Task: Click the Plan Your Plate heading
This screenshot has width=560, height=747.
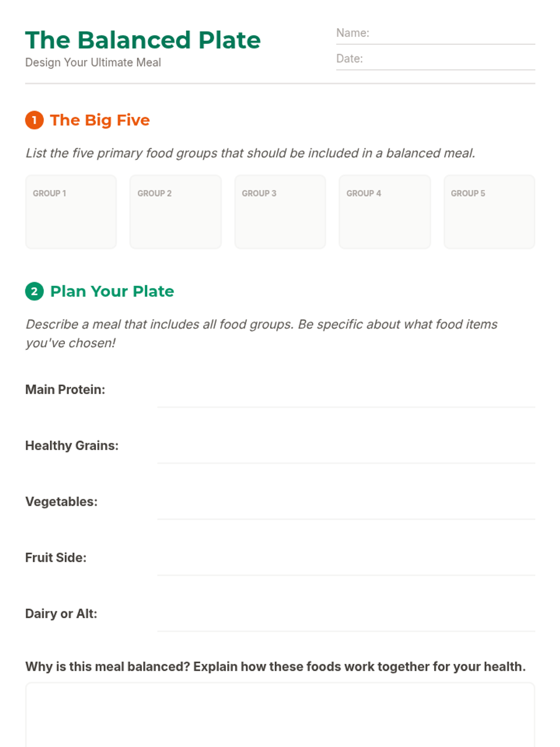Action: click(x=112, y=291)
